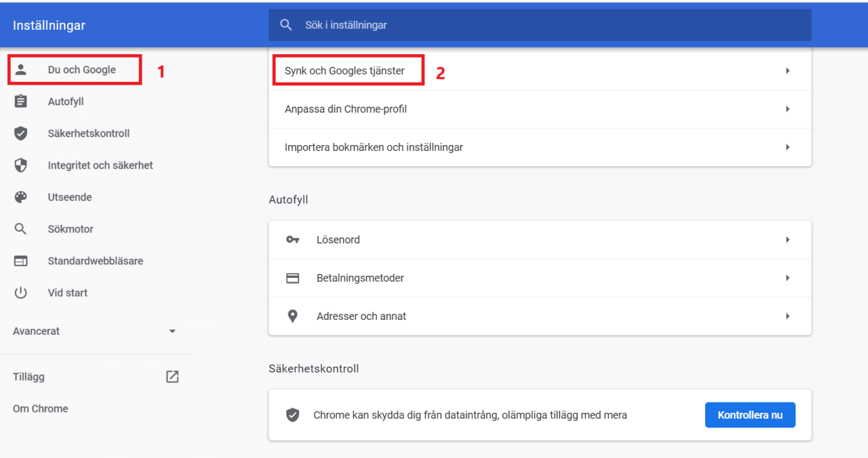
Task: Click the magnifier icon beside Sökmotor
Action: (x=21, y=229)
